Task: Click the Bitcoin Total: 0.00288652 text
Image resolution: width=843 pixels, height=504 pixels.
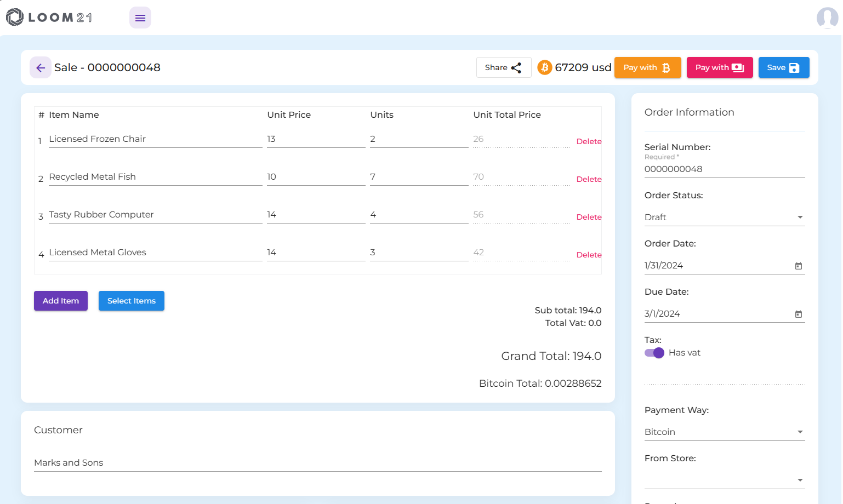Action: pos(540,383)
